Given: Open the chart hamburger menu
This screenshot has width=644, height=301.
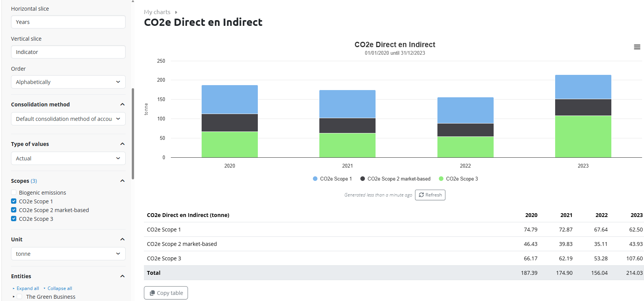Looking at the screenshot, I should [x=637, y=47].
